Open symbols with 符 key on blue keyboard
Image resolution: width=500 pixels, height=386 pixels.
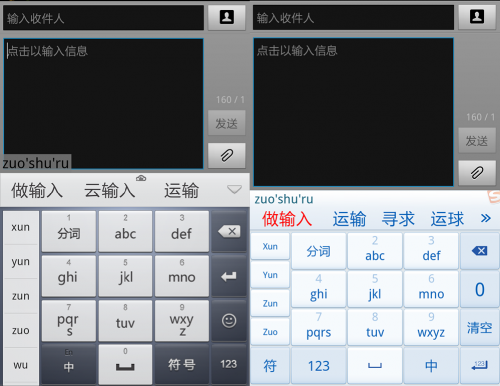point(270,366)
